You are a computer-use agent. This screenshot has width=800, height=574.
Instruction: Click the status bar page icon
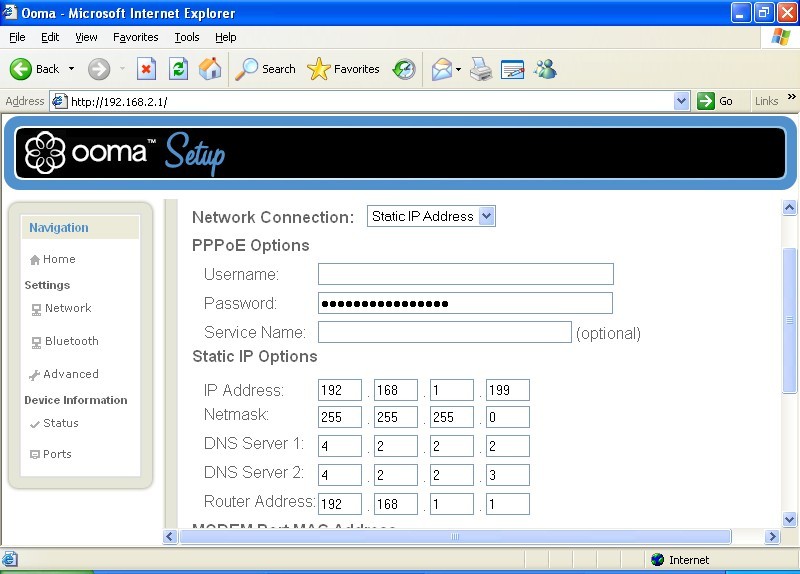10,559
